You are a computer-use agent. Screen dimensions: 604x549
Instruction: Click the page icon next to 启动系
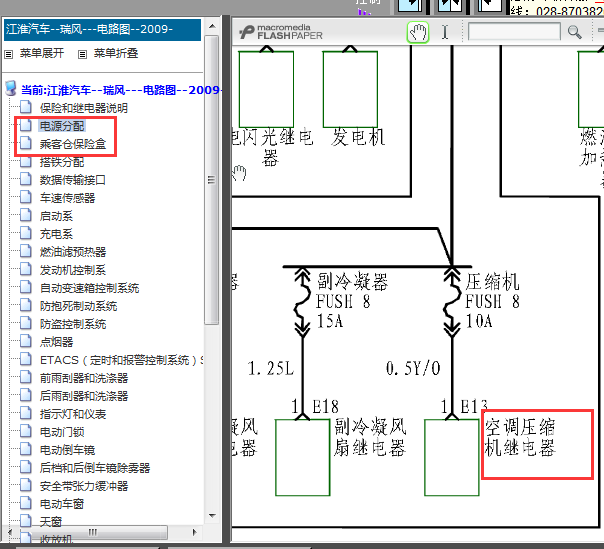[26, 215]
